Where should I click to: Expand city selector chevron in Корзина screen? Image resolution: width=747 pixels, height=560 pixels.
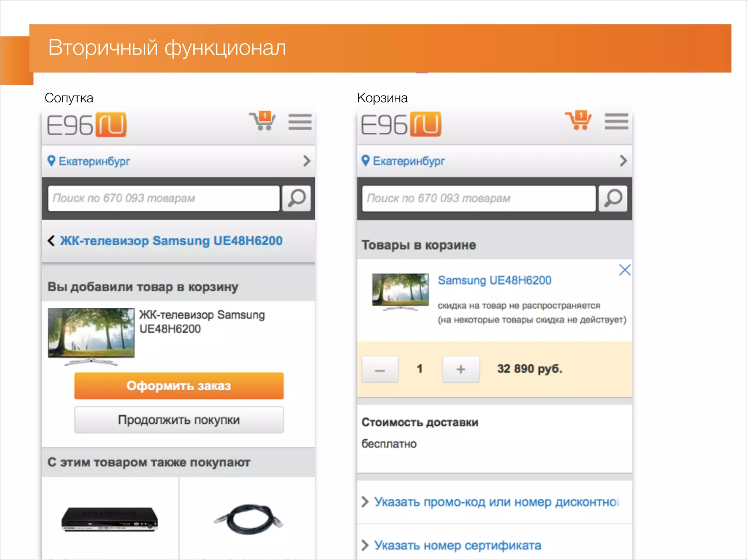pyautogui.click(x=623, y=160)
